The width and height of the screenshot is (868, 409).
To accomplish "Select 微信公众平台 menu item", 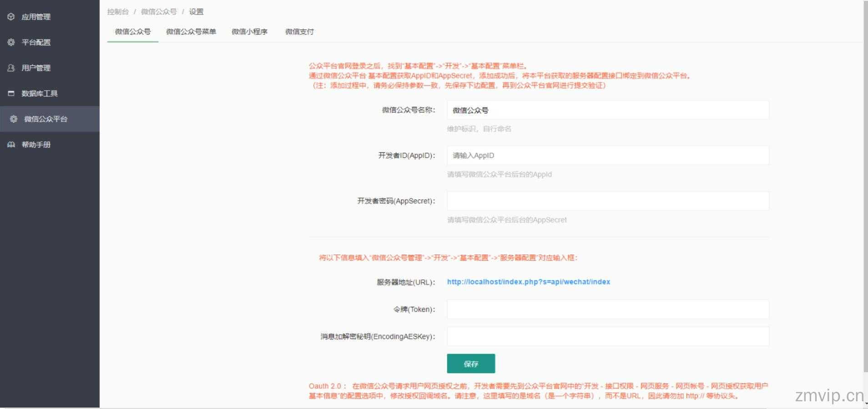I will click(x=50, y=119).
